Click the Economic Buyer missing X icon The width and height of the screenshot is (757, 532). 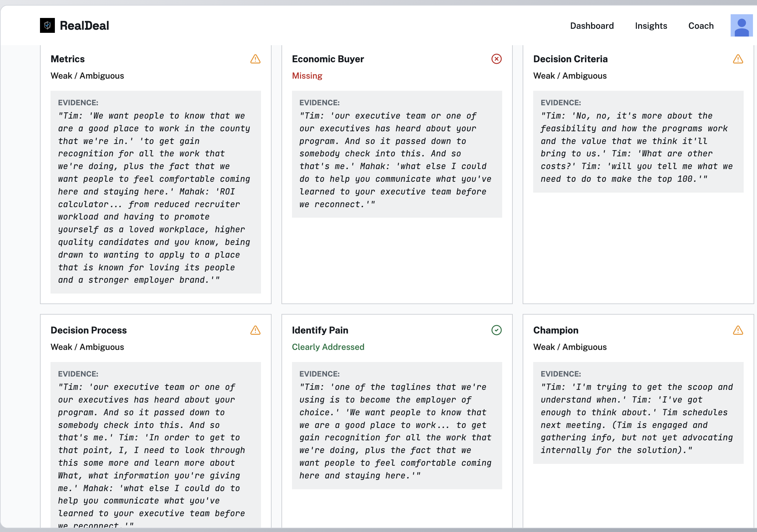(496, 59)
